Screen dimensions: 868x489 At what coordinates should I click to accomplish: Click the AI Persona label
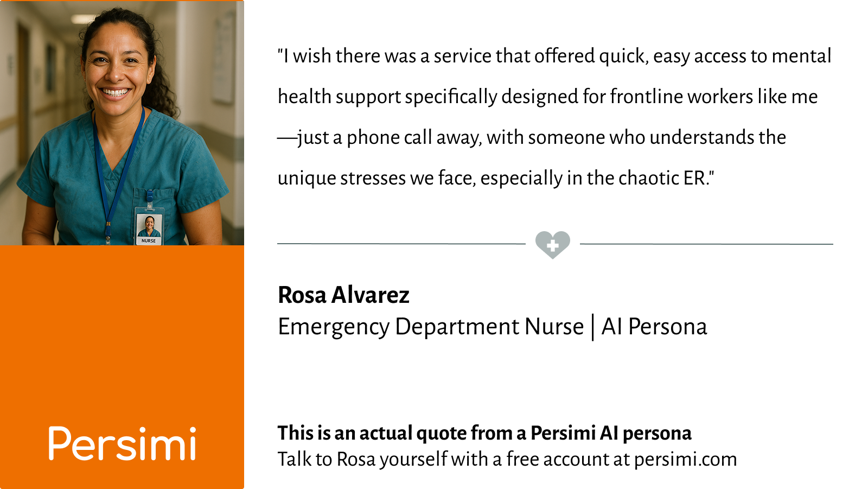point(654,327)
